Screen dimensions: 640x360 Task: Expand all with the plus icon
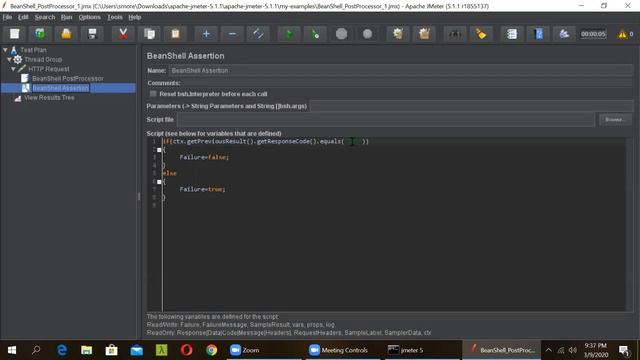[x=206, y=34]
